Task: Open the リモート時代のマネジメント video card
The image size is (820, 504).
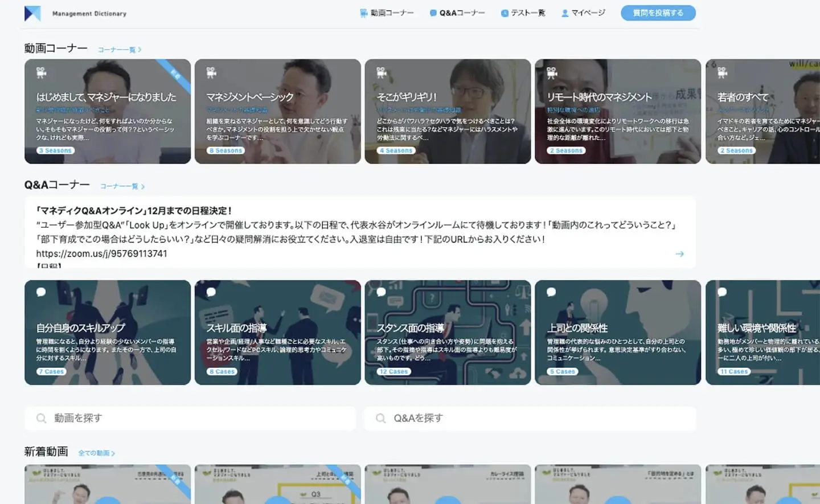Action: tap(617, 112)
